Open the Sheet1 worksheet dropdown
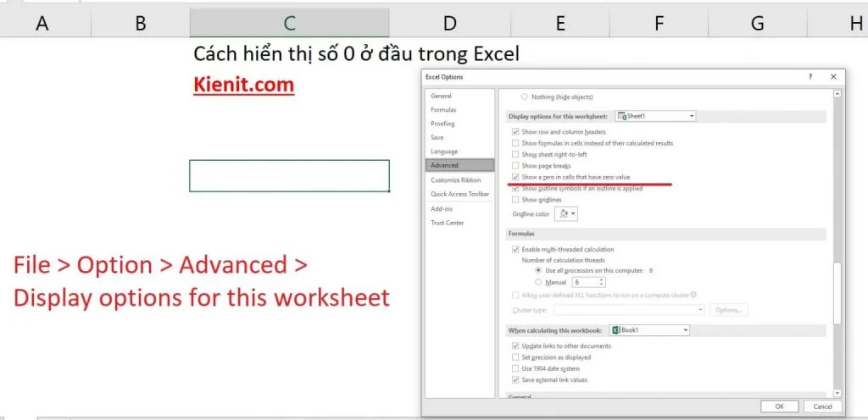This screenshot has height=420, width=868. [655, 116]
